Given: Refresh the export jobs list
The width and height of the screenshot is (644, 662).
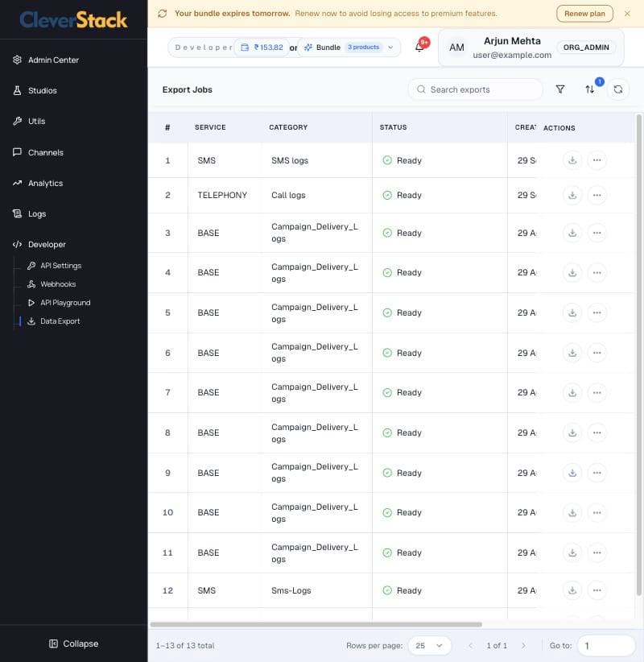Looking at the screenshot, I should pyautogui.click(x=617, y=89).
